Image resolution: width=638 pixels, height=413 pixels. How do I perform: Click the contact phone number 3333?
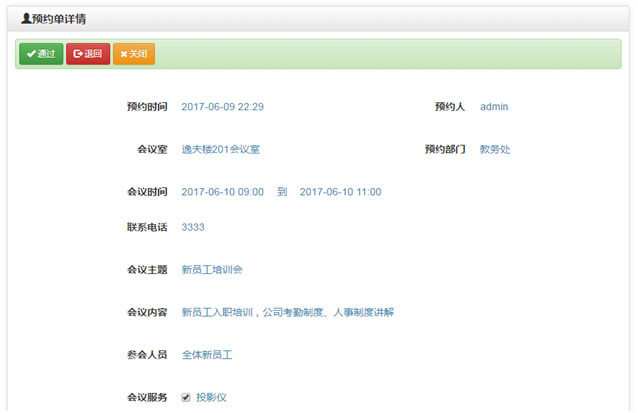pyautogui.click(x=193, y=227)
